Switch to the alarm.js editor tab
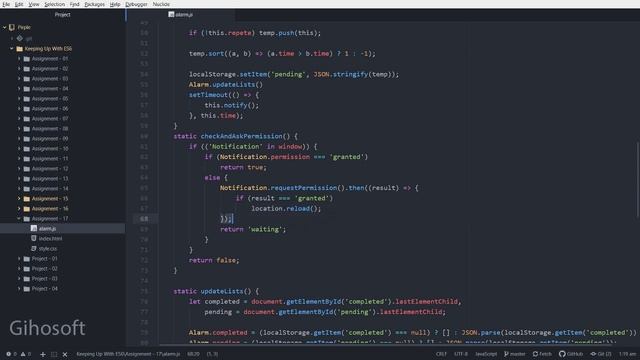This screenshot has width=640, height=360. [x=180, y=15]
